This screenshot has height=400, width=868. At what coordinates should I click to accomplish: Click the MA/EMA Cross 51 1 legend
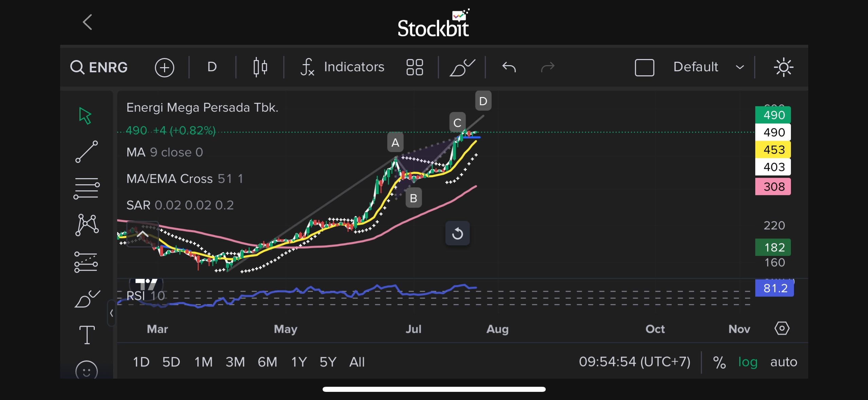click(184, 179)
